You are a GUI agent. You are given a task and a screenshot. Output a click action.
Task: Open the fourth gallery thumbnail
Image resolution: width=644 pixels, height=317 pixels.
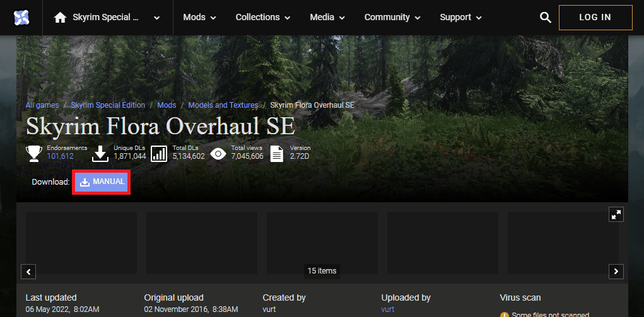(x=443, y=243)
